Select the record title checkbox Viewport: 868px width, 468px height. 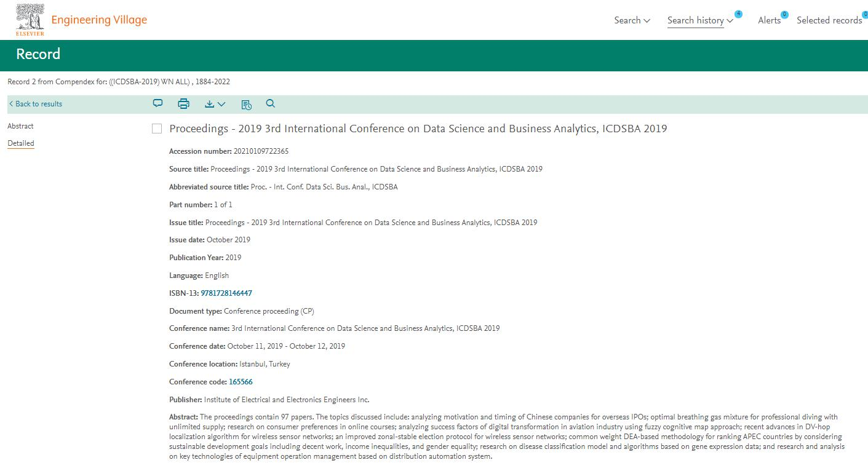tap(157, 129)
